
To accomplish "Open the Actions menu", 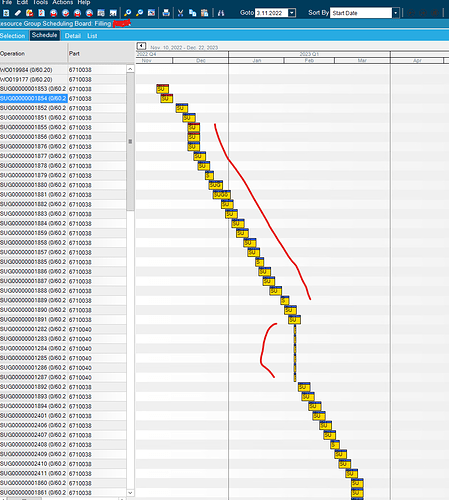I will (63, 2).
